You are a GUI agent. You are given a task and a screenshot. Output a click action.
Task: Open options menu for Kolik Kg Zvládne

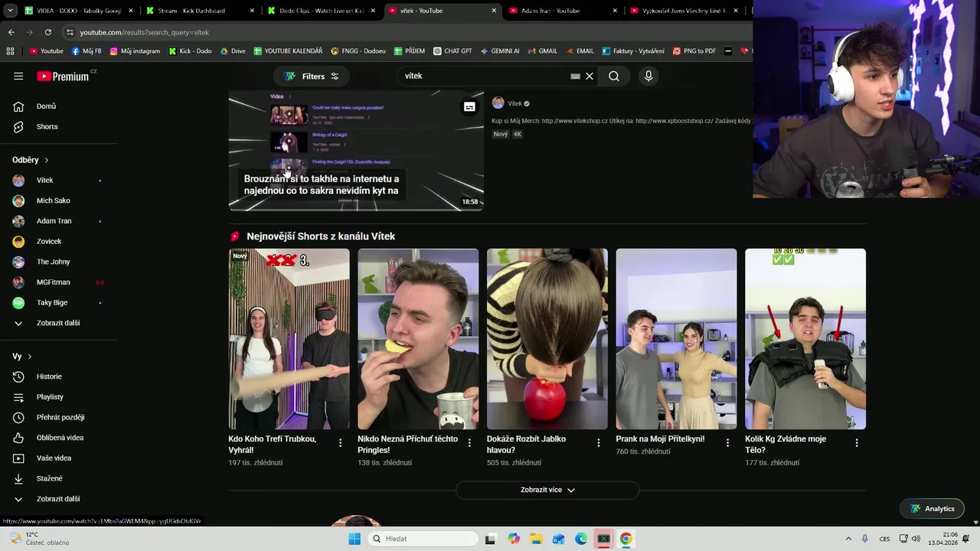(x=857, y=442)
